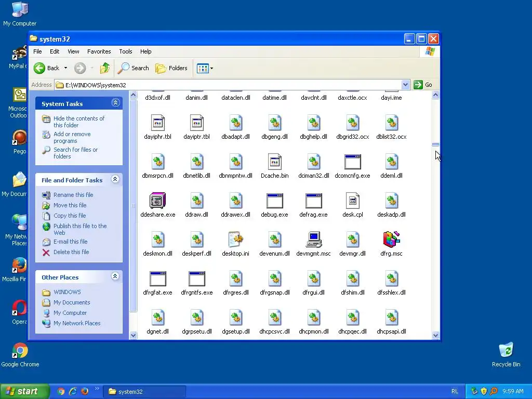Select the dfrgfat.exe icon
Screen dimensions: 532x399
tap(158, 279)
